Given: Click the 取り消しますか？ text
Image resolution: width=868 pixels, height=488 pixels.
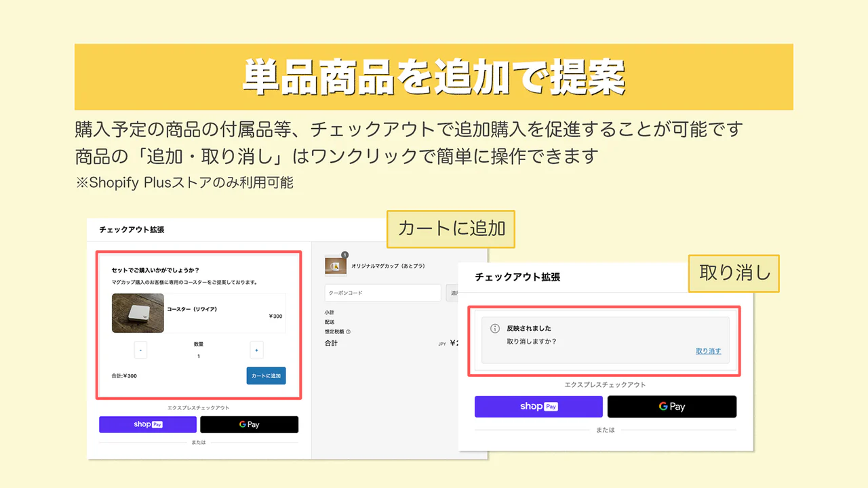Looking at the screenshot, I should [532, 341].
